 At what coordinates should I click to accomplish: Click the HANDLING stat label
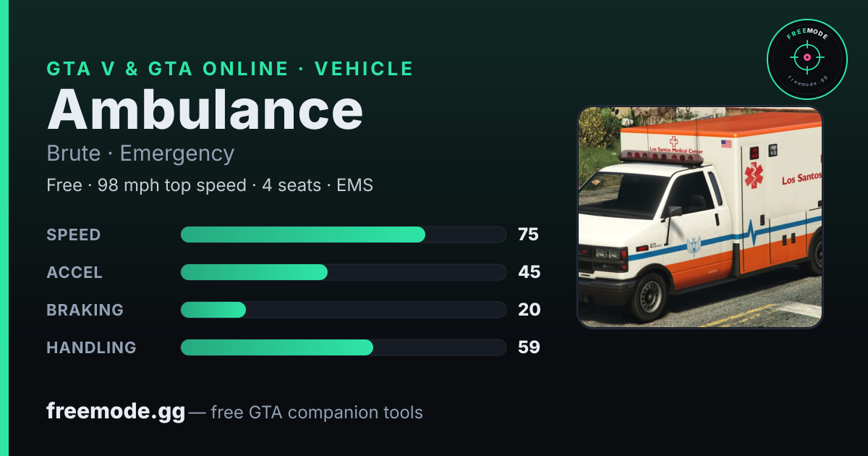[92, 347]
